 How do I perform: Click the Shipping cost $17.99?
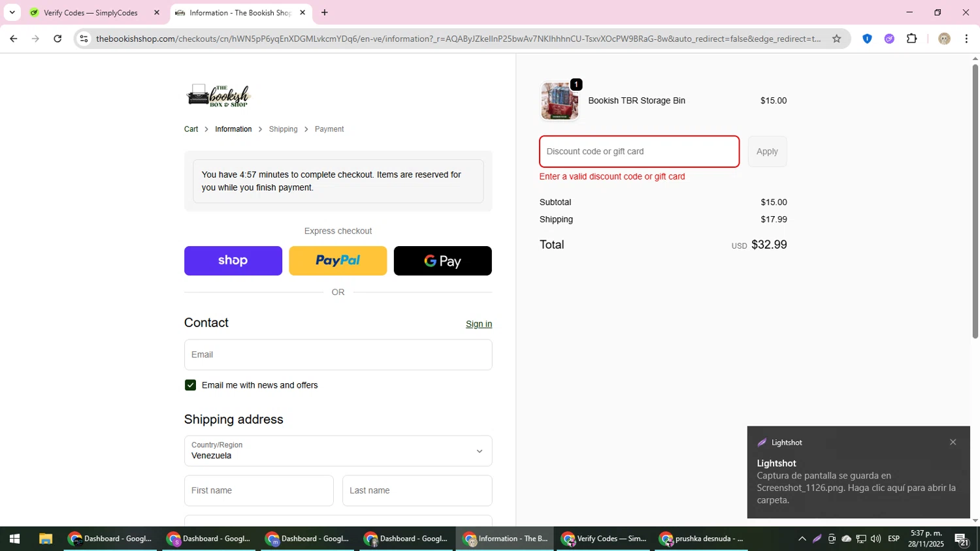[x=774, y=219]
